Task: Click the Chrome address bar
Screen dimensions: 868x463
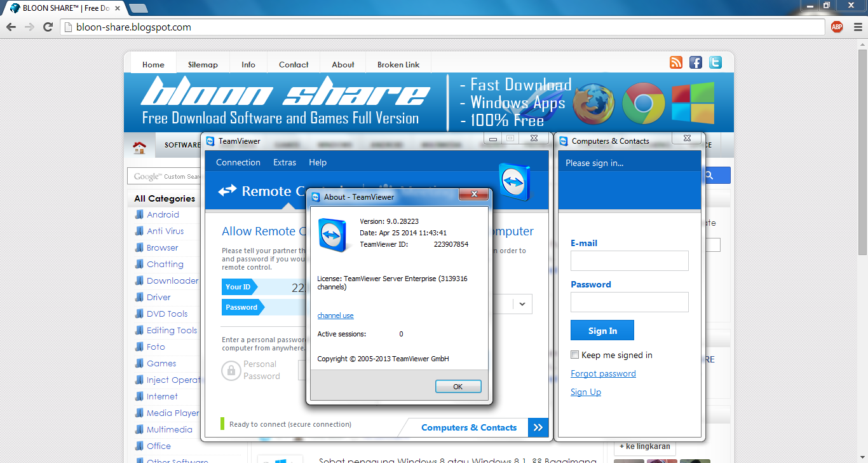Action: pos(443,27)
